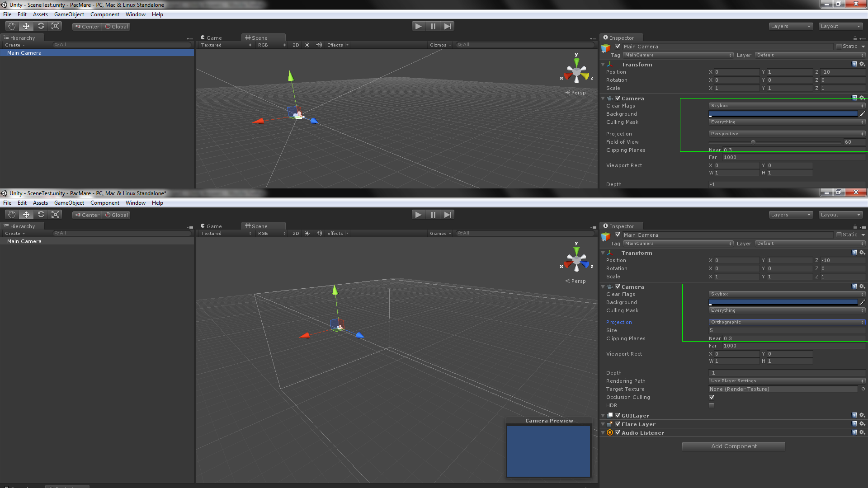The width and height of the screenshot is (868, 488).
Task: Toggle scene lighting sun icon in bottom window
Action: (x=307, y=233)
